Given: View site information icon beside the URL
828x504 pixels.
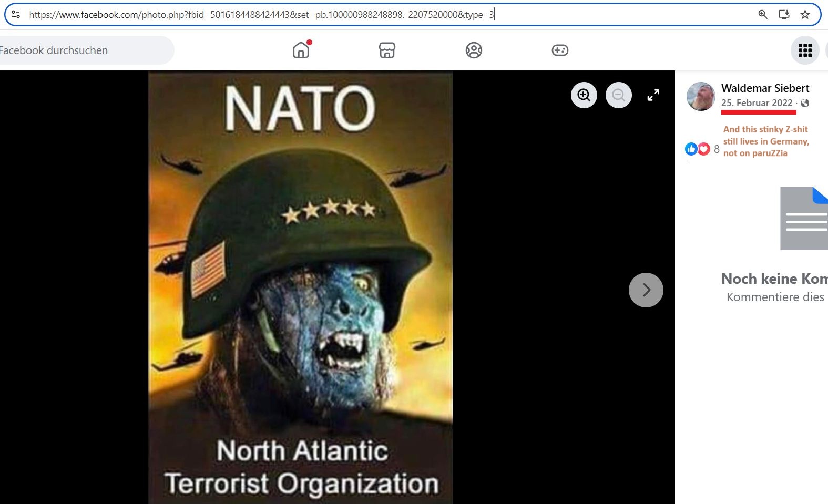Looking at the screenshot, I should [x=16, y=15].
